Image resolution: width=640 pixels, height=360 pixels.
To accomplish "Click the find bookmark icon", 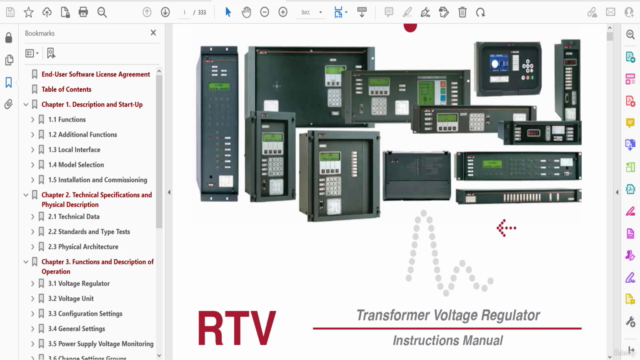I will 51,53.
